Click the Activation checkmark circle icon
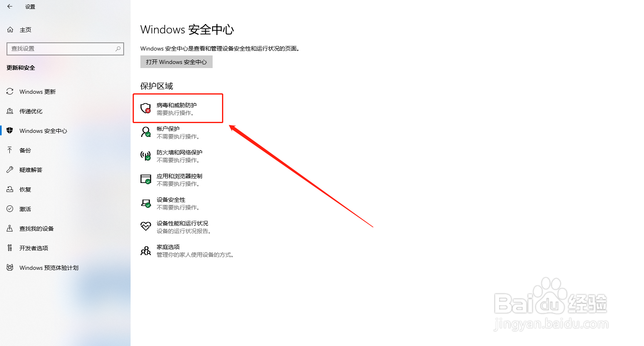The width and height of the screenshot is (644, 346). (x=10, y=209)
